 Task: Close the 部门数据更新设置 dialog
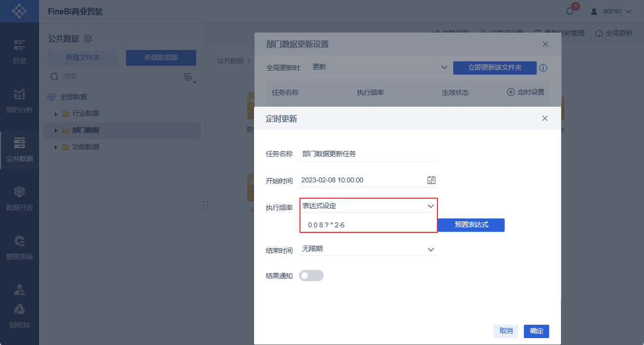tap(545, 44)
